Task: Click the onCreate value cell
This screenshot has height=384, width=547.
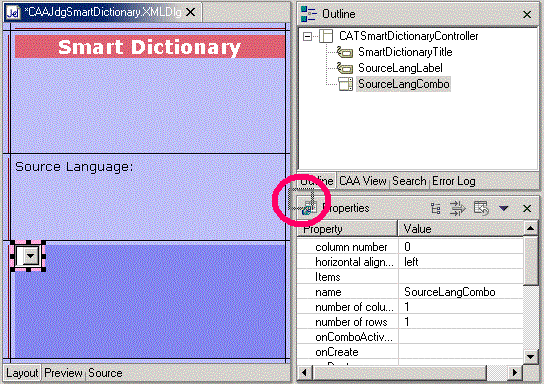Action: click(461, 352)
